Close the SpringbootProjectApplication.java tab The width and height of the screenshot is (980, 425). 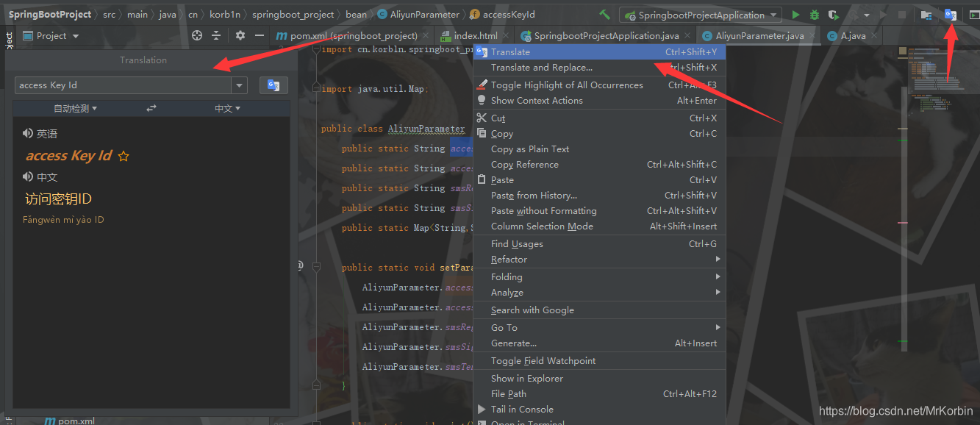tap(688, 35)
